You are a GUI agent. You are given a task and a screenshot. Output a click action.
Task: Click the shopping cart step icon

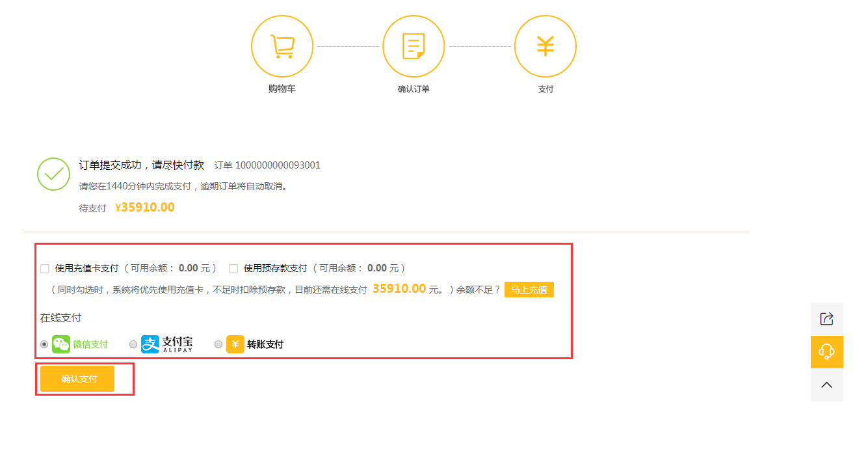(282, 46)
